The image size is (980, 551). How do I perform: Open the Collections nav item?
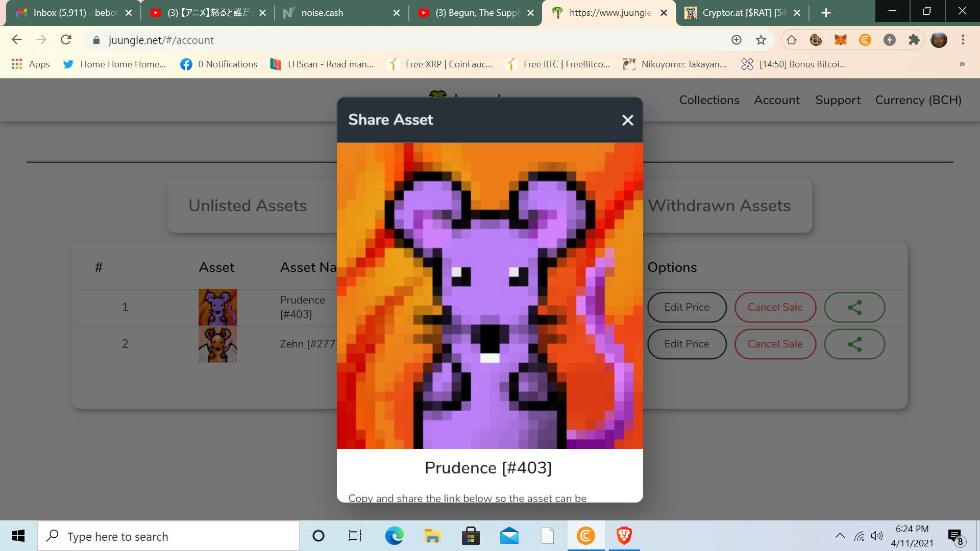(x=709, y=100)
